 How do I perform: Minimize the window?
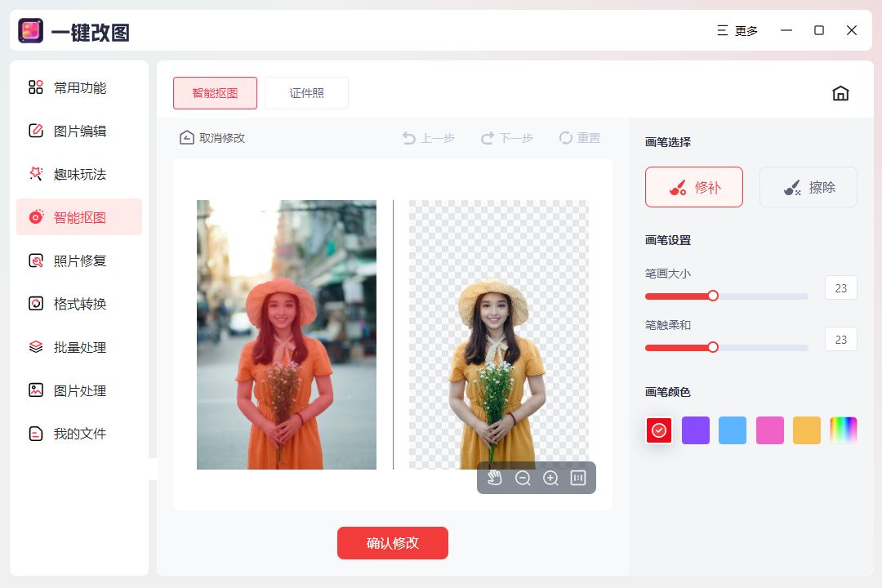786,30
